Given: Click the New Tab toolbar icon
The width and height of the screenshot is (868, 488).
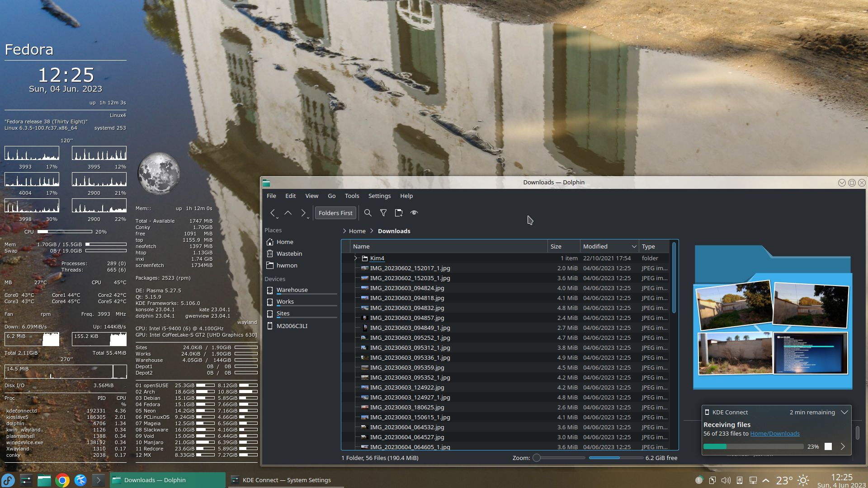Looking at the screenshot, I should (x=399, y=213).
